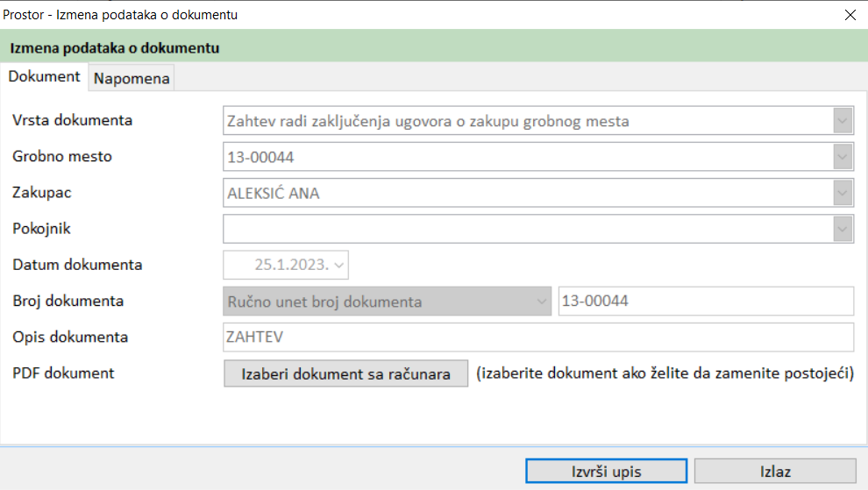
Task: Expand the Vrsta dokumenta dropdown arrow
Action: [843, 121]
